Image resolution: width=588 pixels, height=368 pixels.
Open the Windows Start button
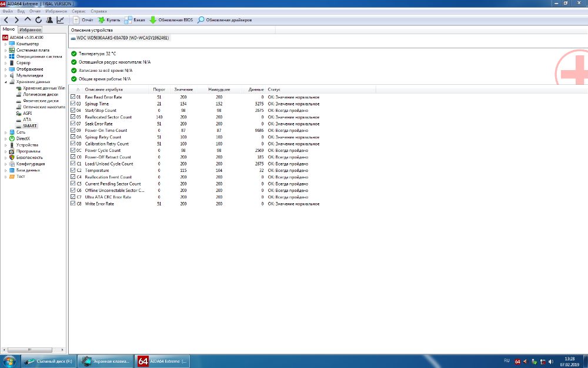pos(9,362)
